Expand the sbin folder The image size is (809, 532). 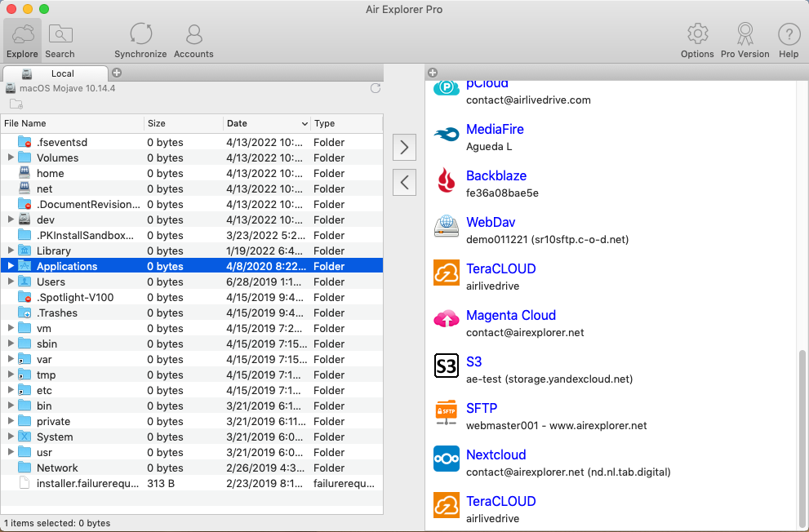point(11,344)
